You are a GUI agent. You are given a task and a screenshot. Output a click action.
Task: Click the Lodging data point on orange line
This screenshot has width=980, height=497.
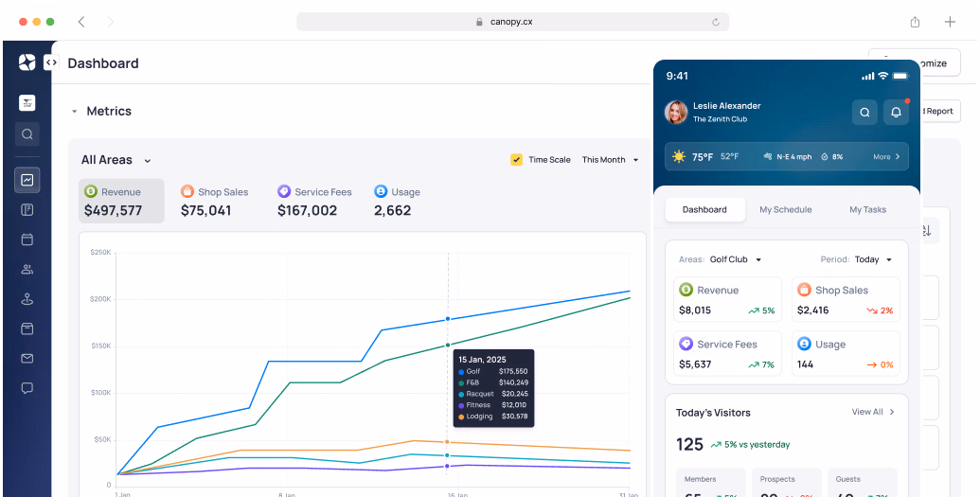pos(447,442)
